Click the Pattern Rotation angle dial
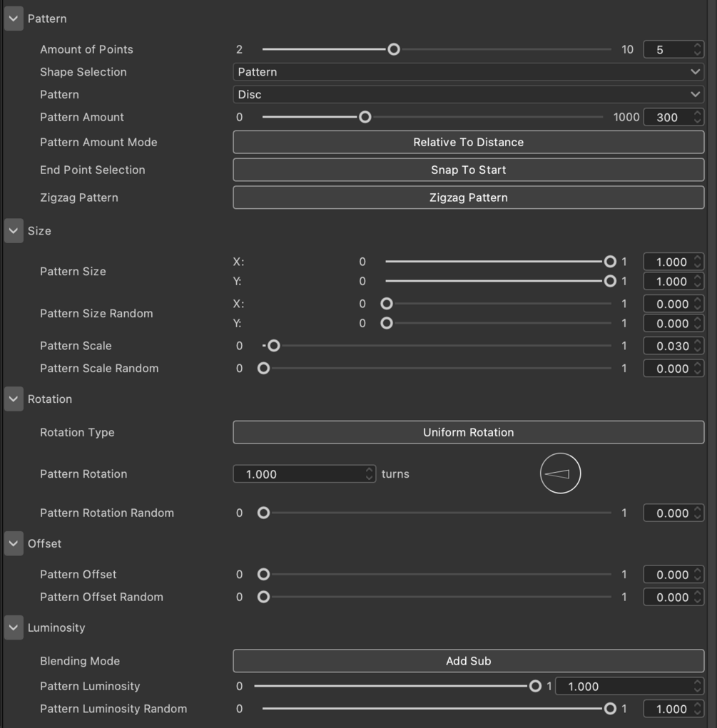Image resolution: width=717 pixels, height=728 pixels. 561,473
